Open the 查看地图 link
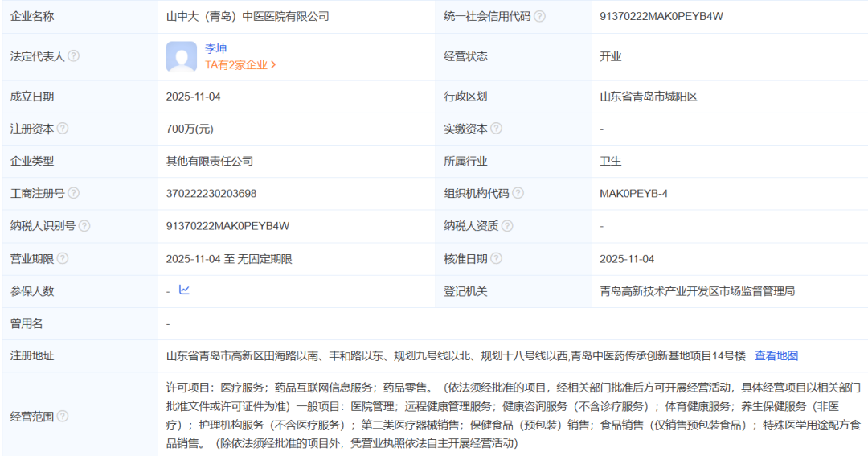This screenshot has width=868, height=456. (x=776, y=355)
